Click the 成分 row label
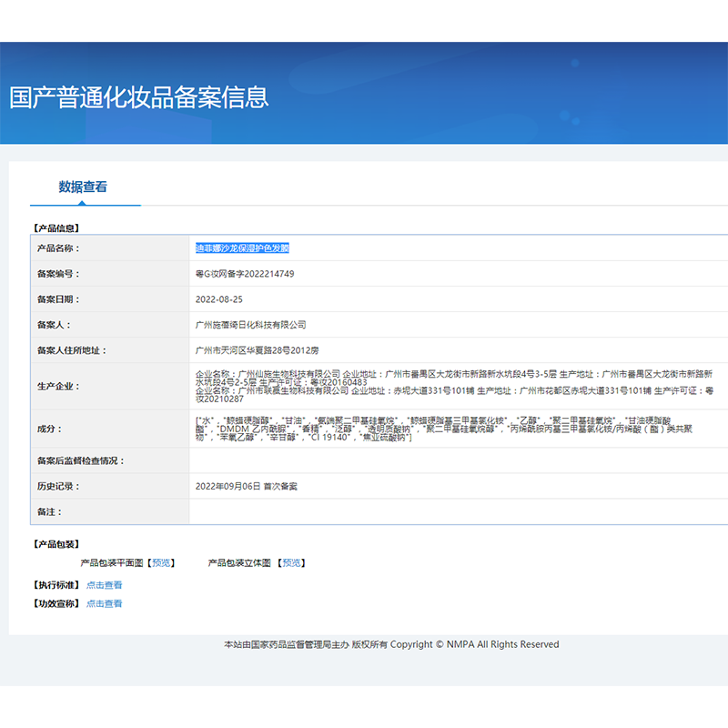The height and width of the screenshot is (728, 728). (50, 429)
